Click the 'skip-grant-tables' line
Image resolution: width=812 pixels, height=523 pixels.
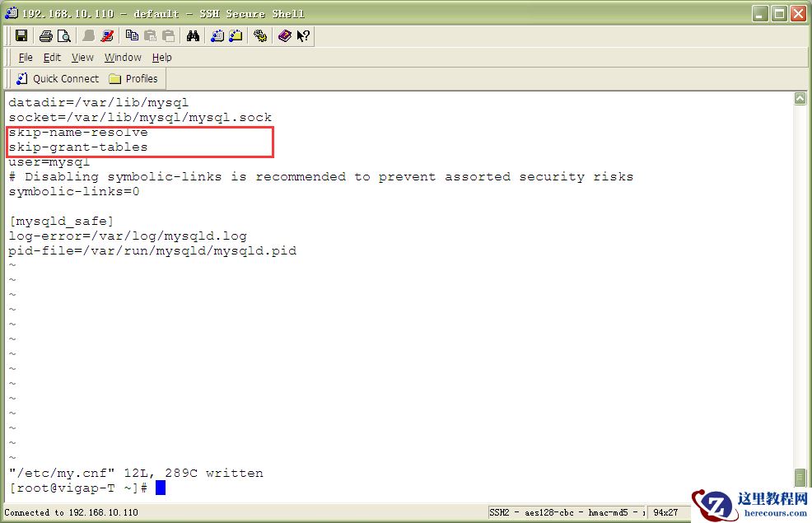(78, 147)
